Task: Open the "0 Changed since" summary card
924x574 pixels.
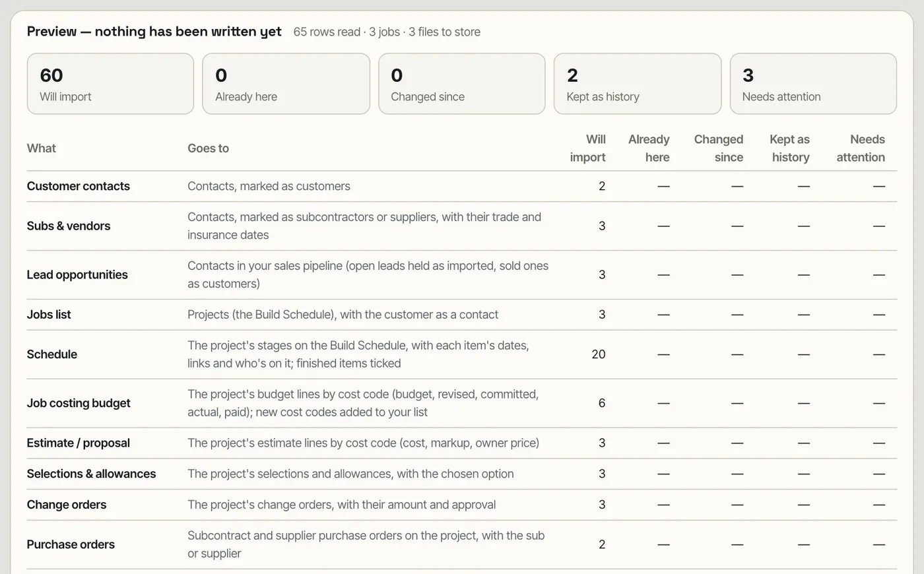Action: click(x=462, y=84)
